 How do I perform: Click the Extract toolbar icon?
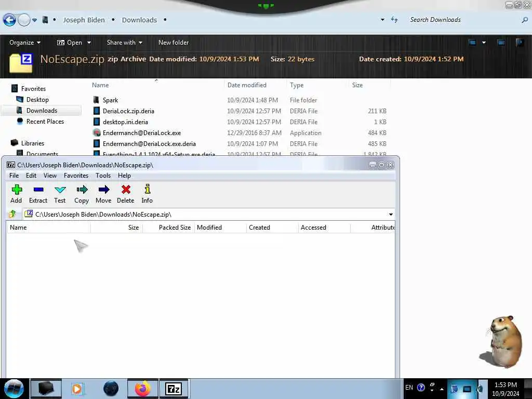click(x=38, y=194)
